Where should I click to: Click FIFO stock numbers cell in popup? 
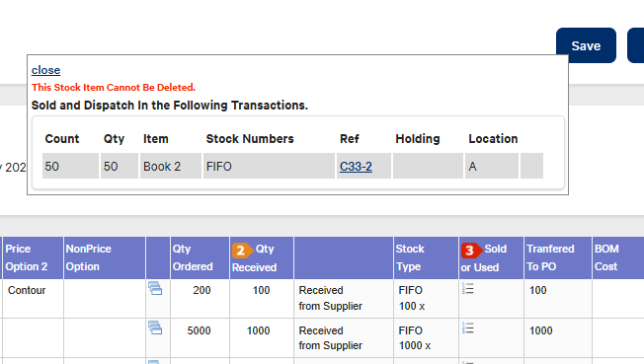point(269,166)
